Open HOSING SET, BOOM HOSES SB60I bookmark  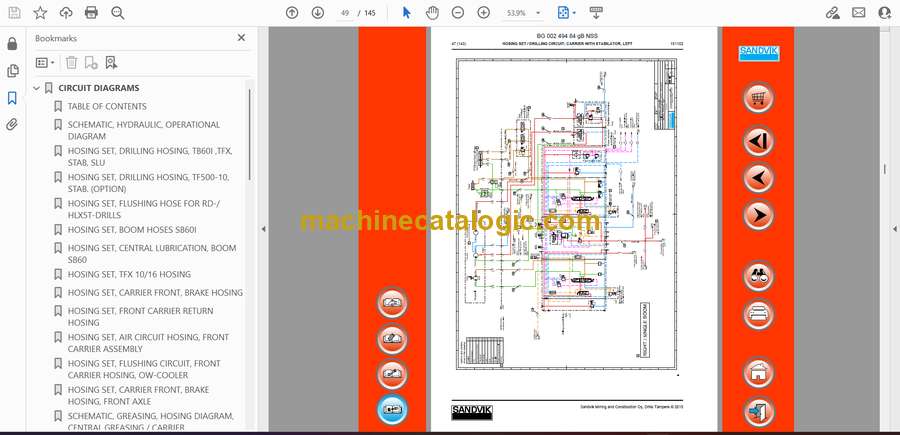click(132, 230)
